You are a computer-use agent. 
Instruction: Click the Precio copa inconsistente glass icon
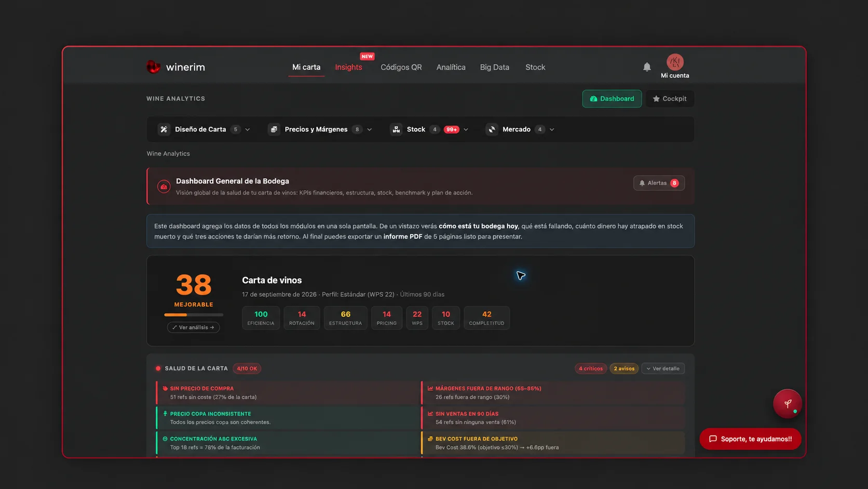pos(165,414)
